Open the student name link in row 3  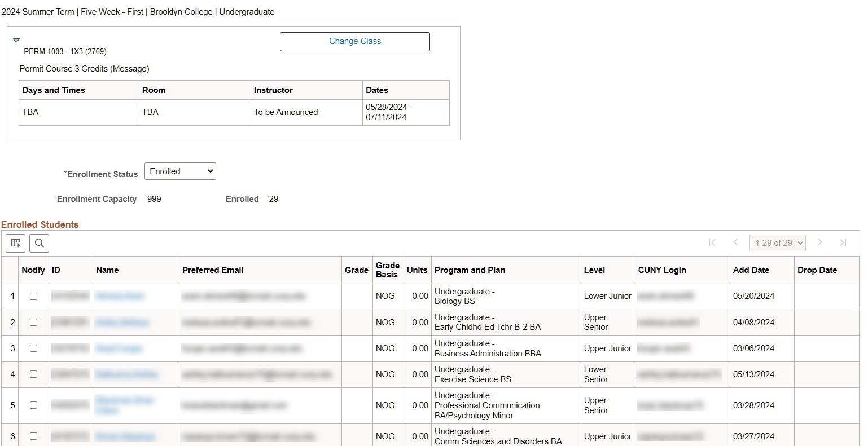tap(119, 348)
